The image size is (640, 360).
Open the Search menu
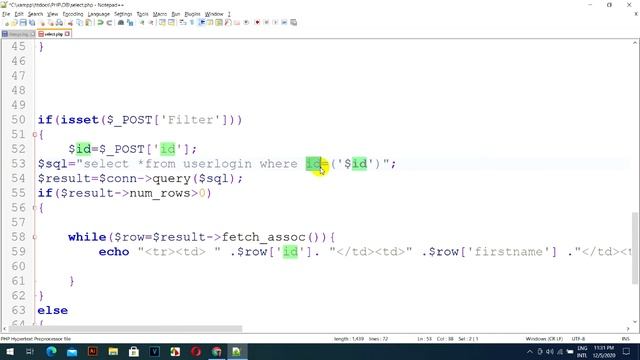tap(35, 14)
